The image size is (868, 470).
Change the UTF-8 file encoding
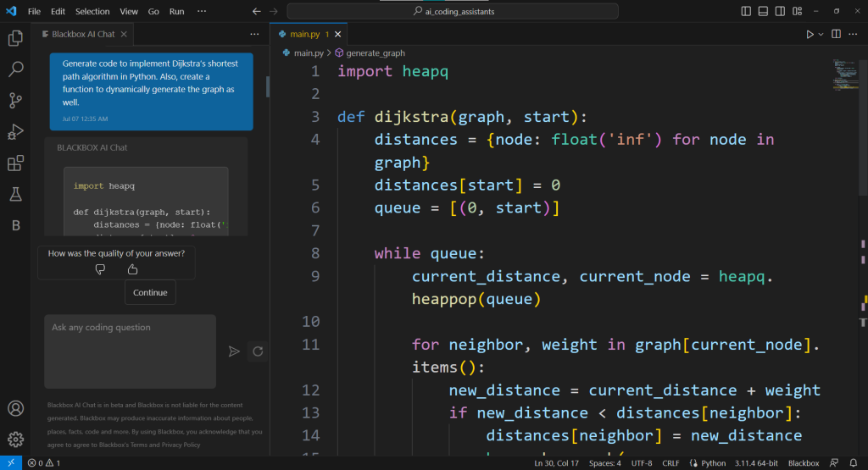642,463
